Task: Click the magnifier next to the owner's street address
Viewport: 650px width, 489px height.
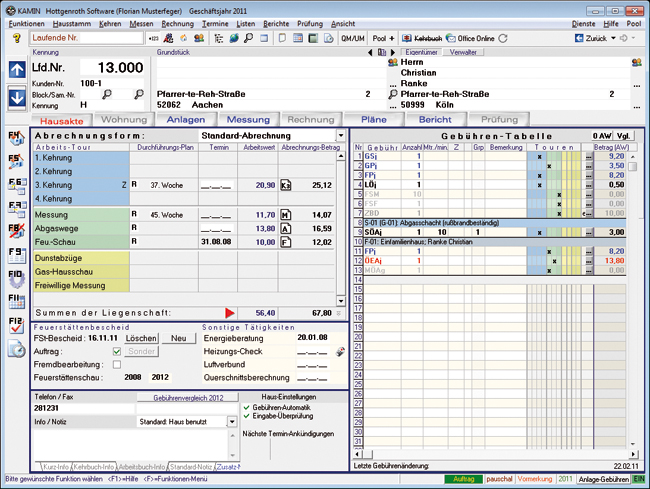Action: pyautogui.click(x=393, y=94)
